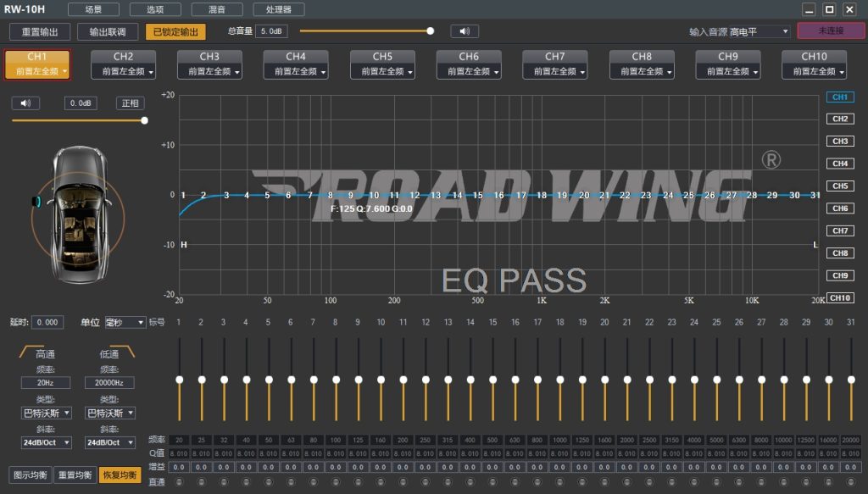
Task: Toggle CH1 curve in the graph side list
Action: 840,97
